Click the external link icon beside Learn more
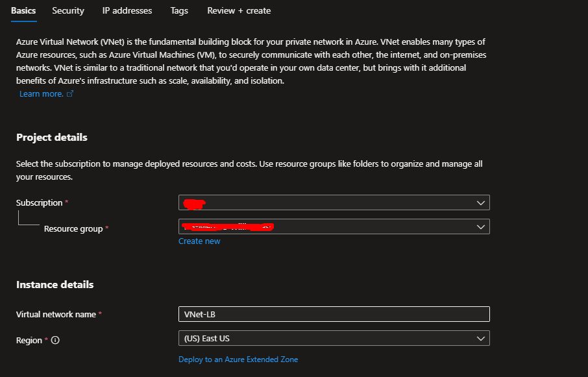The width and height of the screenshot is (588, 377). [x=70, y=94]
